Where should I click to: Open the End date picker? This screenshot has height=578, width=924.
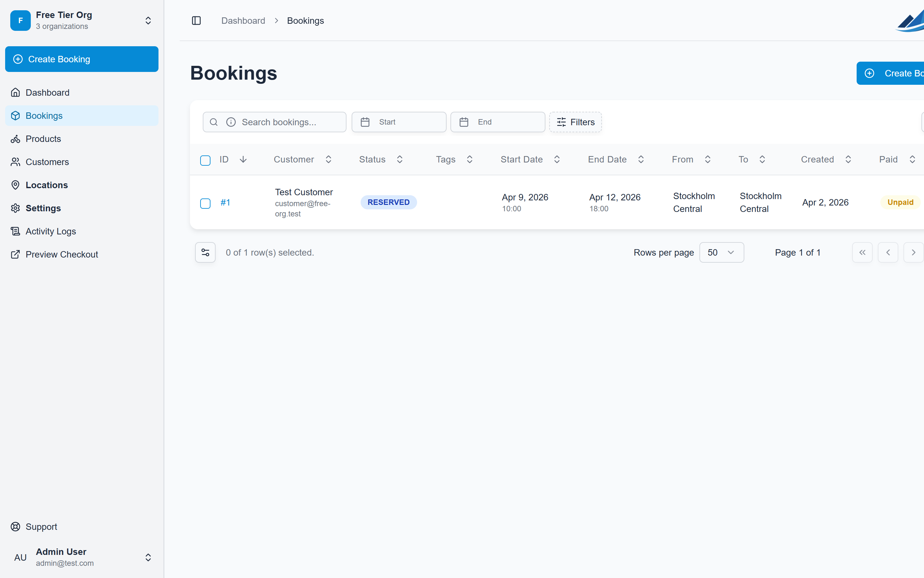pyautogui.click(x=498, y=122)
